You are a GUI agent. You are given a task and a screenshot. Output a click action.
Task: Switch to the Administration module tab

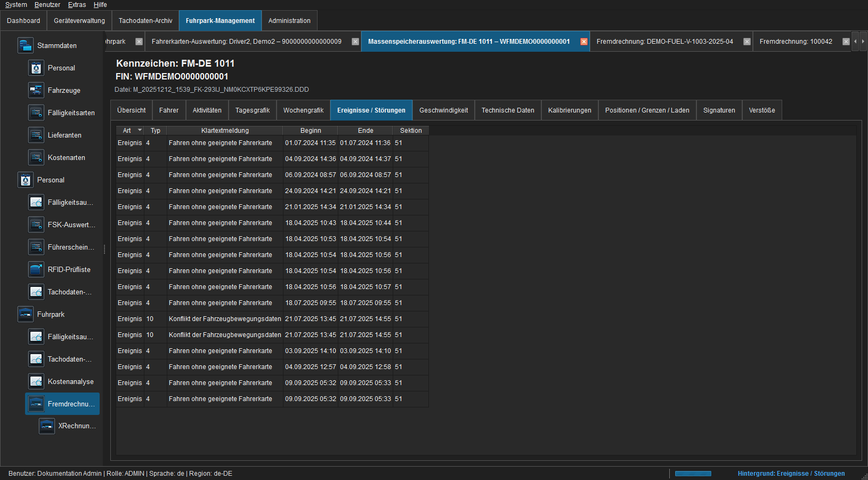tap(289, 21)
